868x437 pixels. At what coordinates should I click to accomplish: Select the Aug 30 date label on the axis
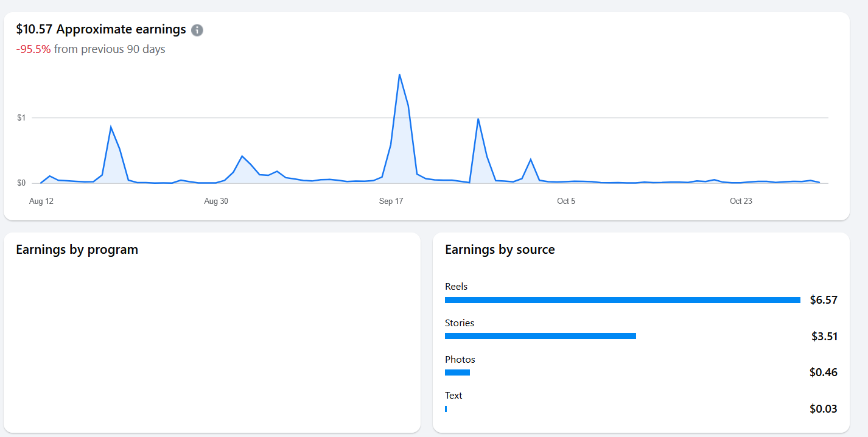tap(216, 201)
